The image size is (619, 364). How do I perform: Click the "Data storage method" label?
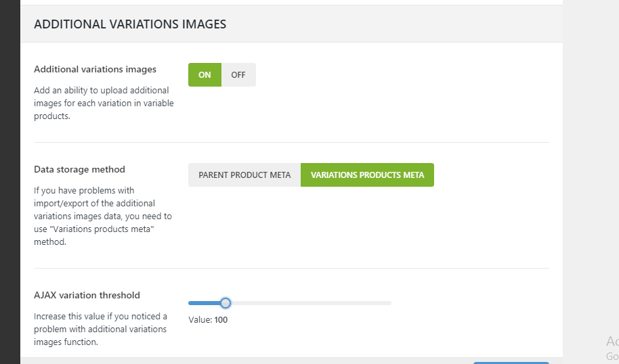click(79, 169)
